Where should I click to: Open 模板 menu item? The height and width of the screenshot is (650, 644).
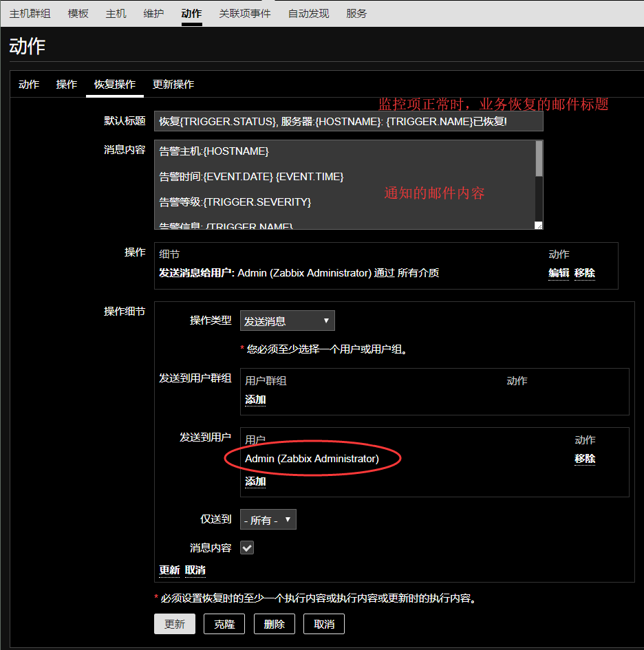click(x=78, y=14)
